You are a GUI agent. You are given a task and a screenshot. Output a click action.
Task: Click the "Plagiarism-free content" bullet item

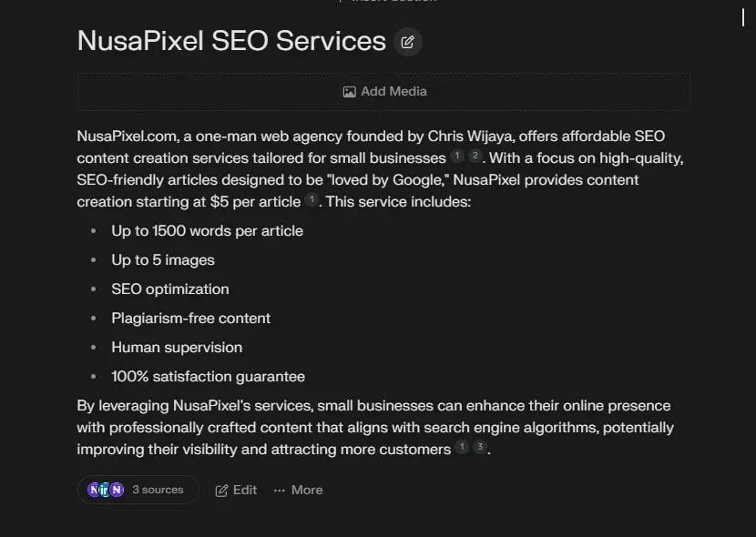click(x=190, y=319)
